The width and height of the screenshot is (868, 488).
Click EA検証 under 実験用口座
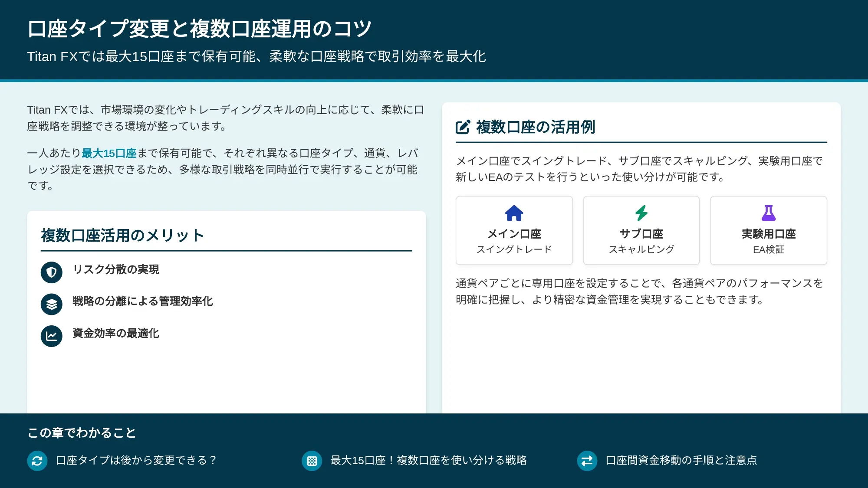[x=769, y=249]
